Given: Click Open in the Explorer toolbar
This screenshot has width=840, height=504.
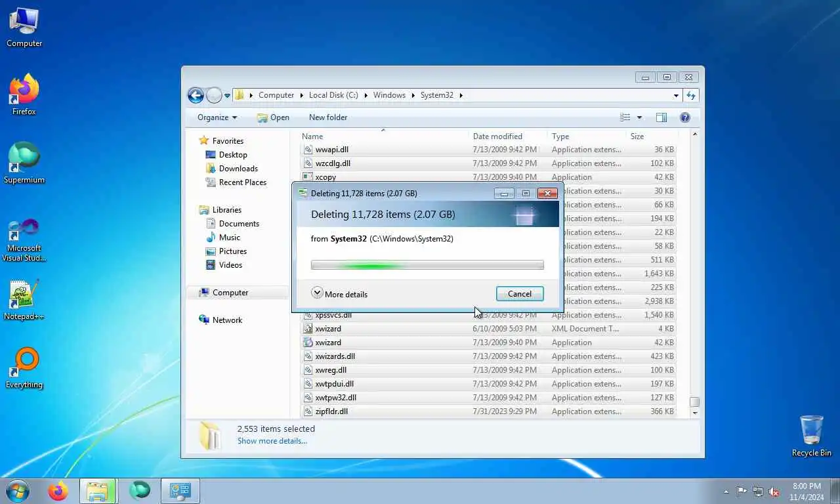Looking at the screenshot, I should [x=273, y=117].
